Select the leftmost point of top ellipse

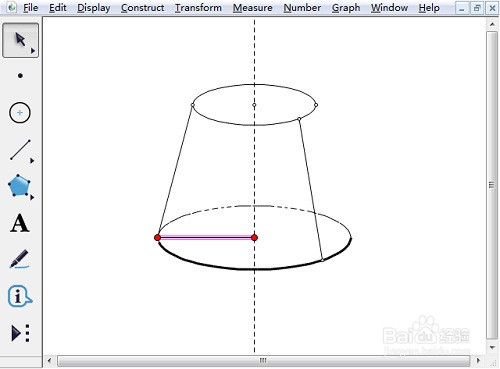[193, 105]
